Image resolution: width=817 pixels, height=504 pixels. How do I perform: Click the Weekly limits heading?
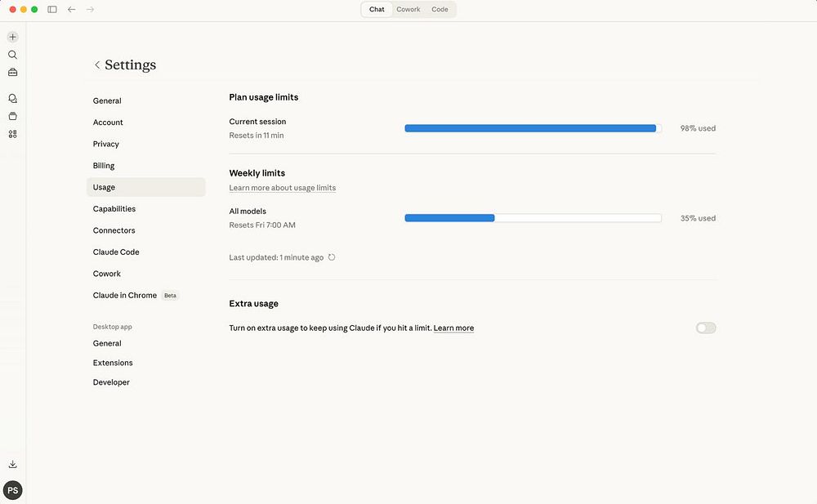pyautogui.click(x=257, y=173)
